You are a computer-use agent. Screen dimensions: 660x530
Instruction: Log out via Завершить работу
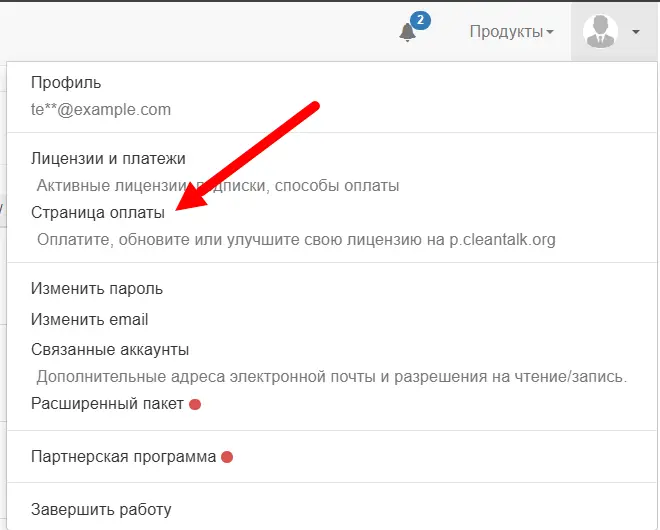click(x=101, y=509)
